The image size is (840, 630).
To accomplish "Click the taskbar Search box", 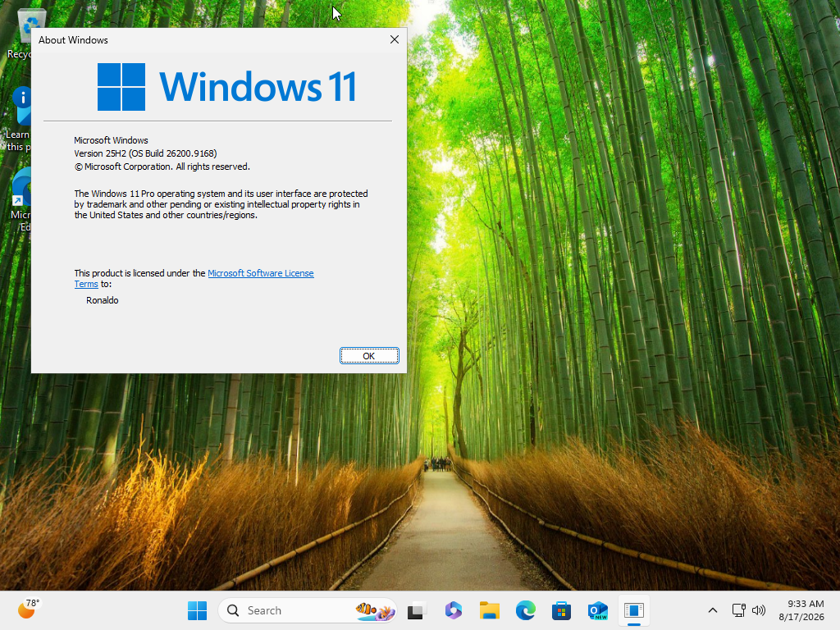I will [308, 610].
